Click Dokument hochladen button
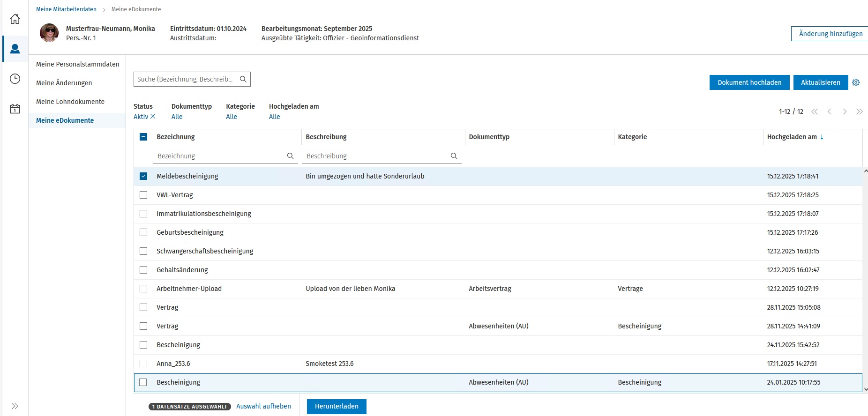This screenshot has width=868, height=416. point(749,82)
